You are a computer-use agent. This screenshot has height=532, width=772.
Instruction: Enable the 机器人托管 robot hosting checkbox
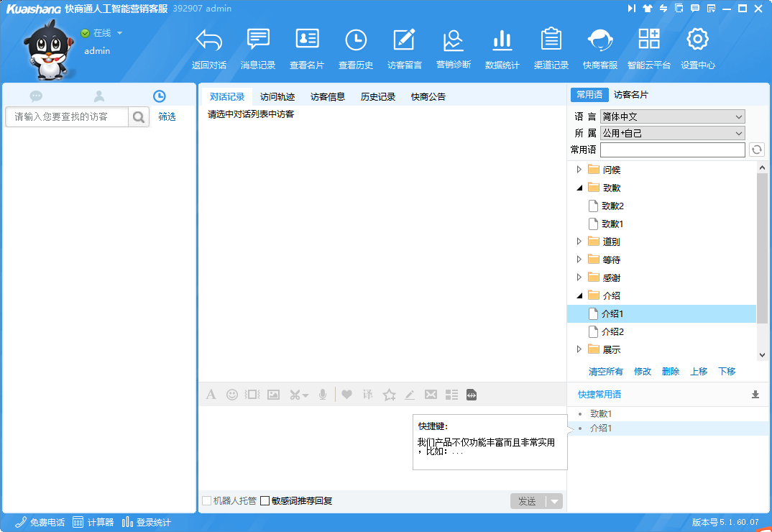pyautogui.click(x=206, y=501)
